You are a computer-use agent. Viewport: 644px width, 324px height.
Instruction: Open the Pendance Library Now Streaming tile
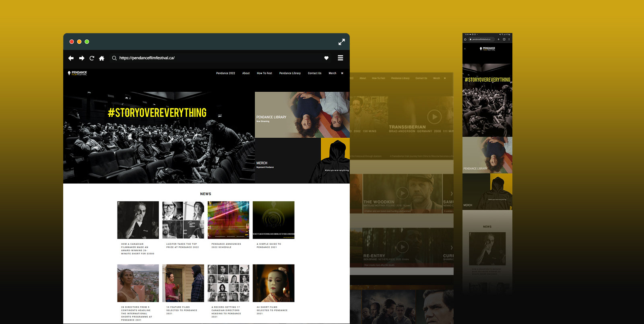[x=302, y=115]
